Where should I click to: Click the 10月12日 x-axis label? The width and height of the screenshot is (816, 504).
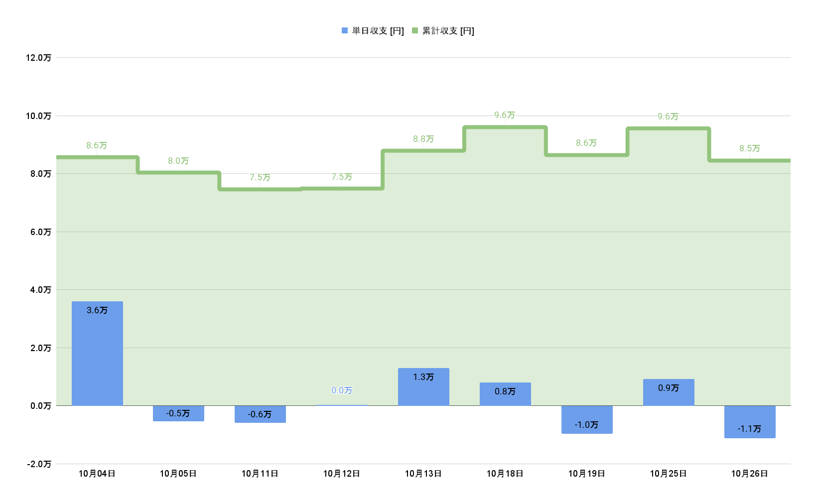(342, 474)
